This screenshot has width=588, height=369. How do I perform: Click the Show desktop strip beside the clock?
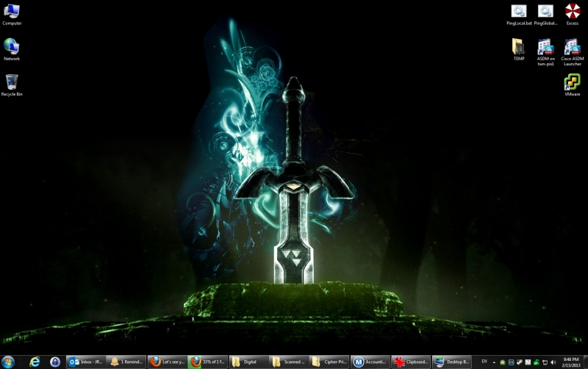pos(585,362)
